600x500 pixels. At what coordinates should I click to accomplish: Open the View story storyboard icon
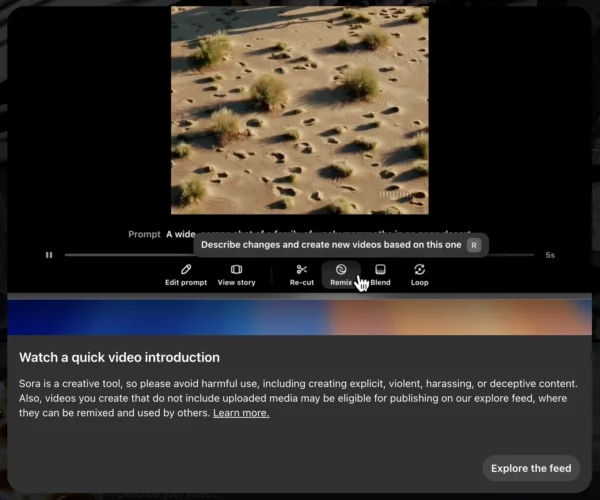pos(236,269)
